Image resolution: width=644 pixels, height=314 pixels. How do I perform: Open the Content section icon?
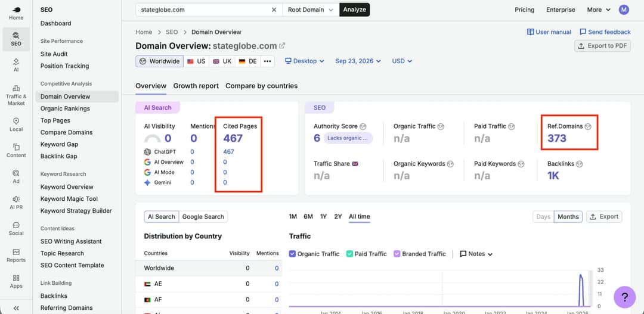click(16, 151)
